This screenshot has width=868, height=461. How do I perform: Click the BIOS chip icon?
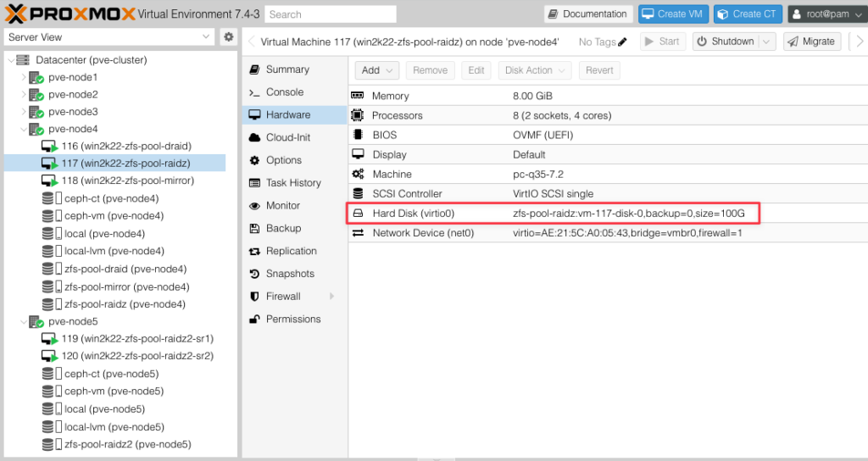click(x=358, y=135)
